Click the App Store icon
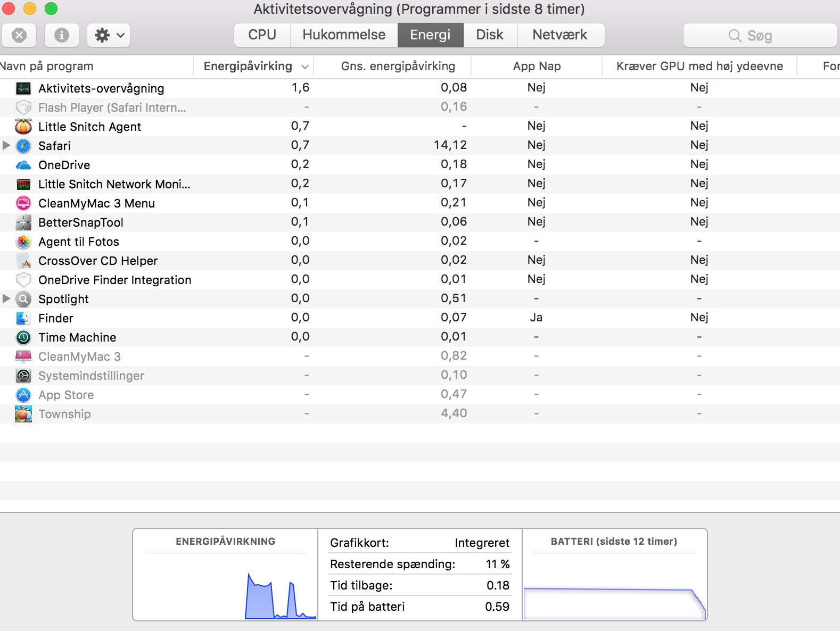The image size is (840, 631). tap(23, 395)
